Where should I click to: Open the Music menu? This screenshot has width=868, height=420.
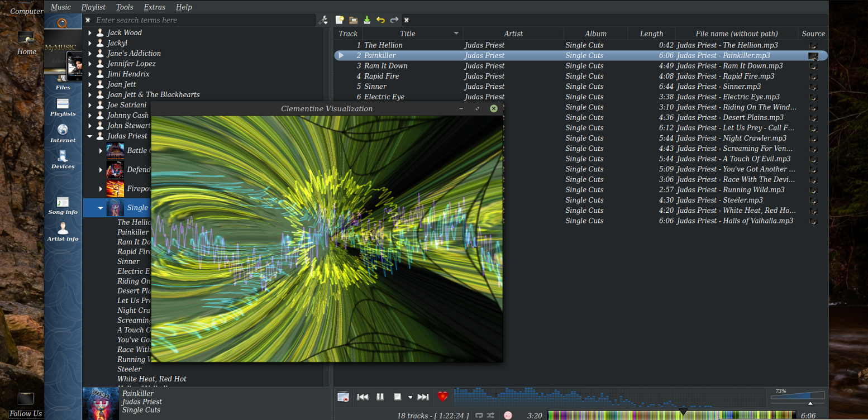point(61,7)
